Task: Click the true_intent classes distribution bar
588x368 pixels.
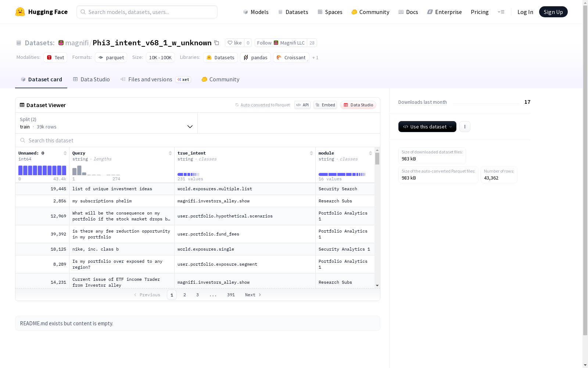Action: (189, 174)
